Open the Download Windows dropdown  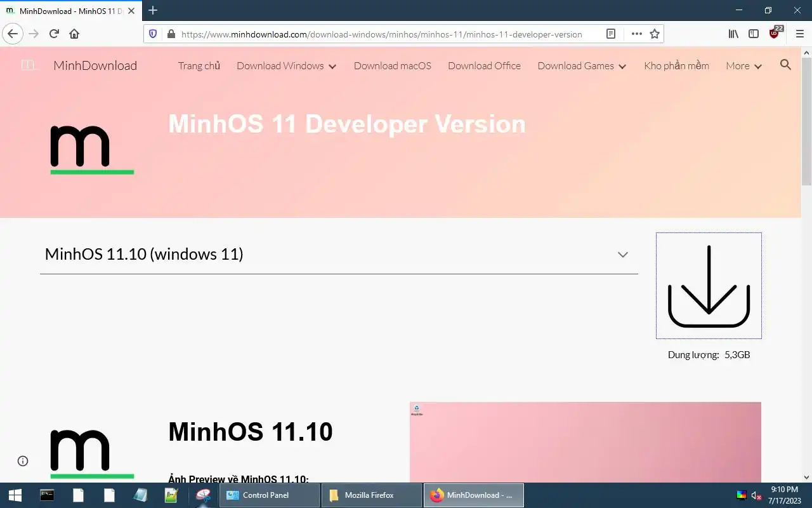[x=286, y=65]
